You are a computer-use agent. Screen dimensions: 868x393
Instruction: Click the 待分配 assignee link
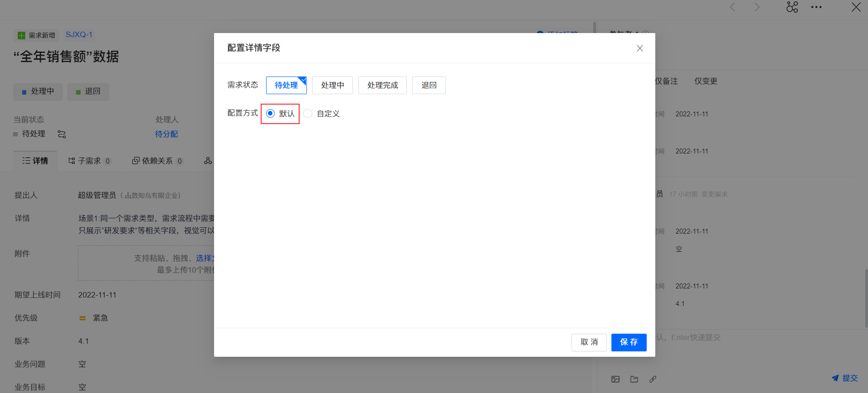click(166, 134)
